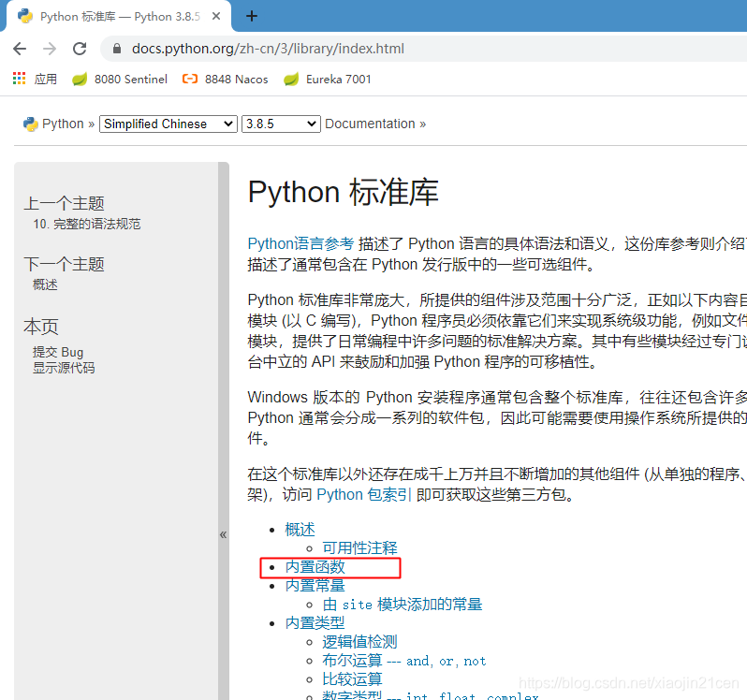Open 由 site 模块添加的常量 link
This screenshot has height=700, width=747.
tap(403, 605)
